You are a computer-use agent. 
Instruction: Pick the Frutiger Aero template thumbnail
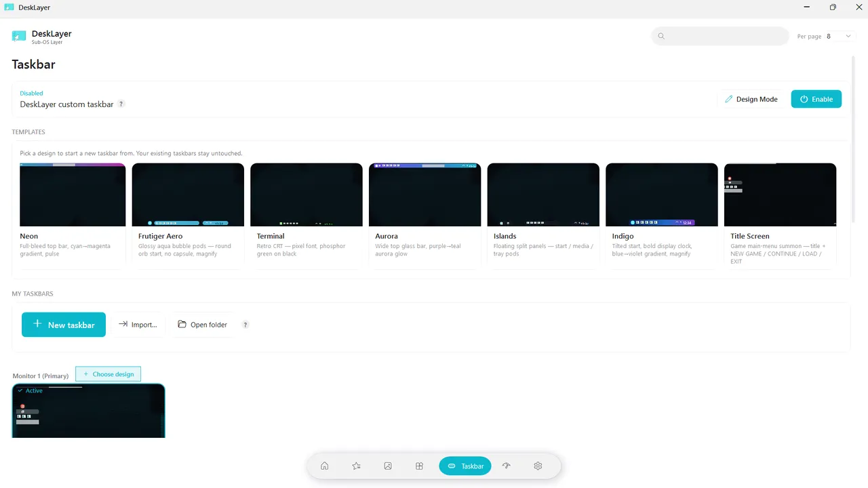(x=188, y=195)
